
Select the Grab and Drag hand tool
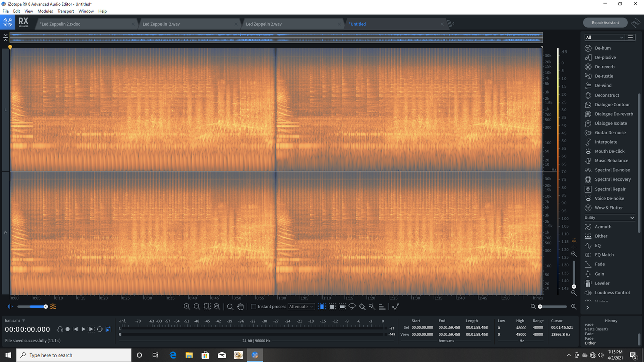click(x=240, y=307)
